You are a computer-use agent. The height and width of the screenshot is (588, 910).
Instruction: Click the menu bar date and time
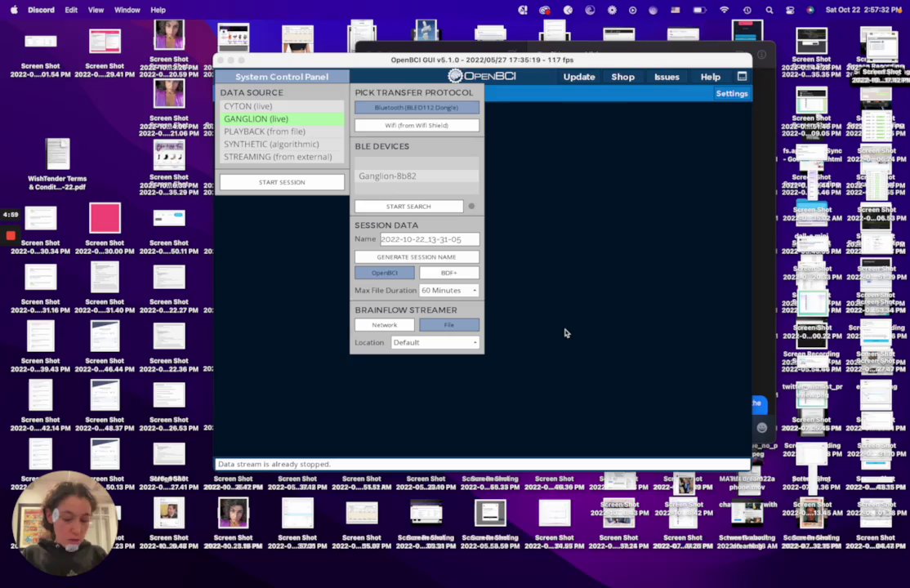[864, 10]
